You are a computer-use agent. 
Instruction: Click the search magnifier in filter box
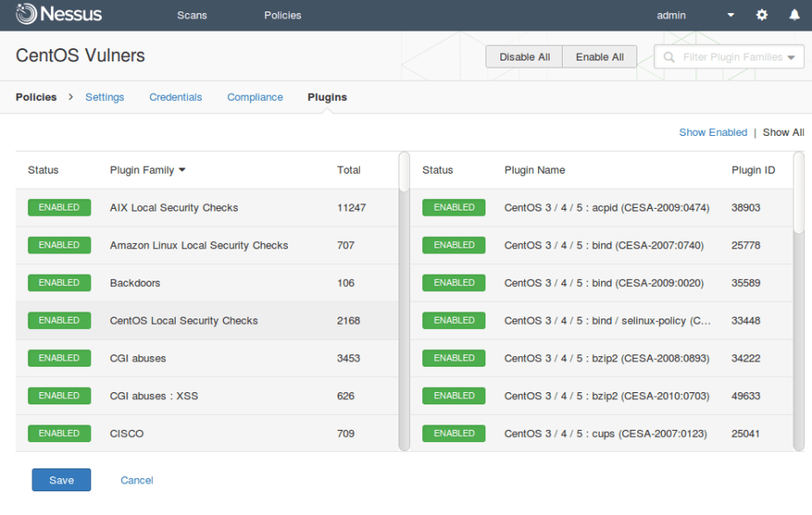[x=670, y=57]
